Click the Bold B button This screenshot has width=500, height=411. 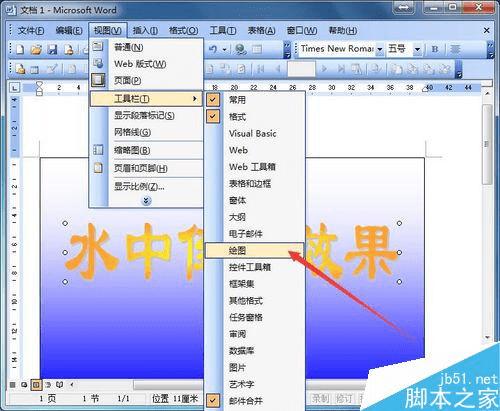click(x=435, y=49)
